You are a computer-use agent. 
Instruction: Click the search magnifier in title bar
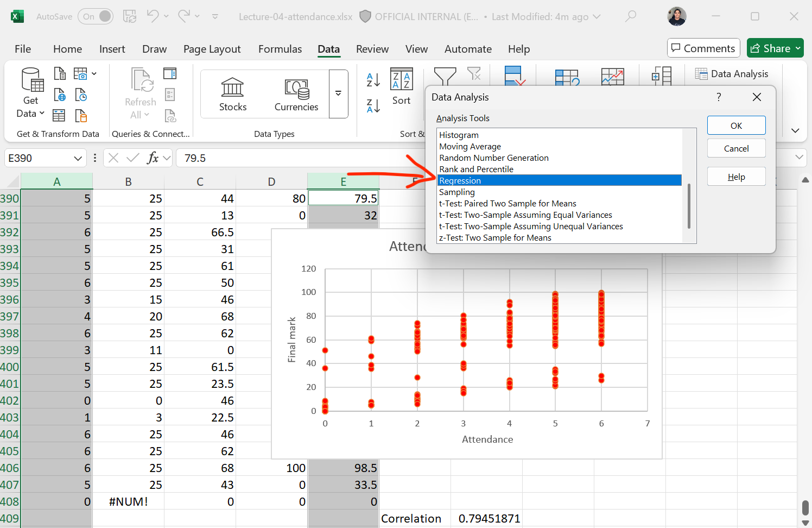[630, 16]
